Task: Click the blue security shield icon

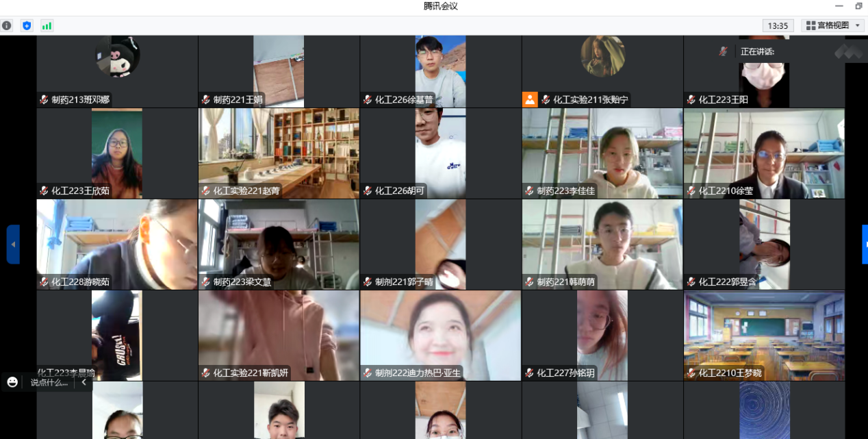Action: [x=27, y=25]
